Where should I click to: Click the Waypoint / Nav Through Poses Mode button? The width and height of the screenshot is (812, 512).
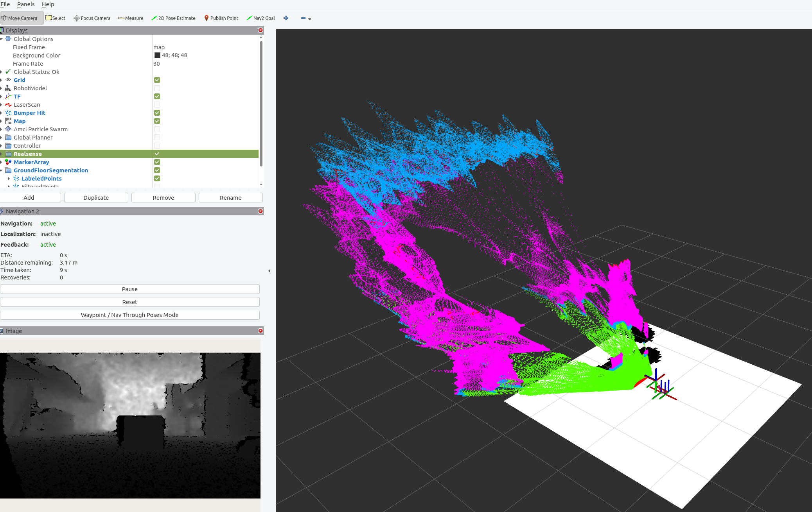point(129,315)
